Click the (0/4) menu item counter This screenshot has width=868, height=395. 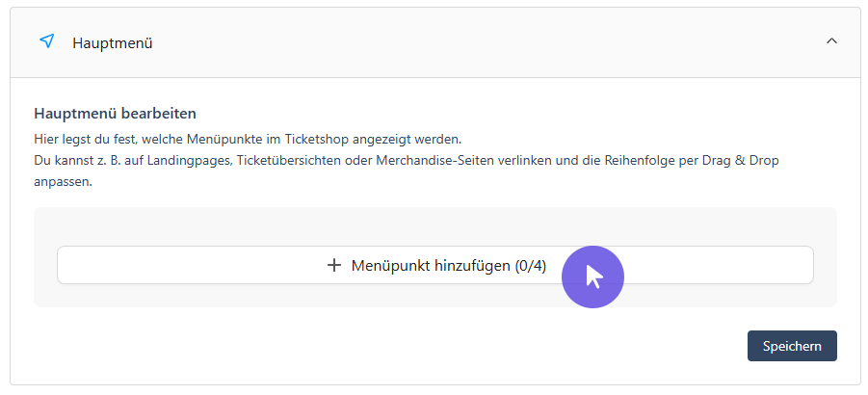click(530, 266)
